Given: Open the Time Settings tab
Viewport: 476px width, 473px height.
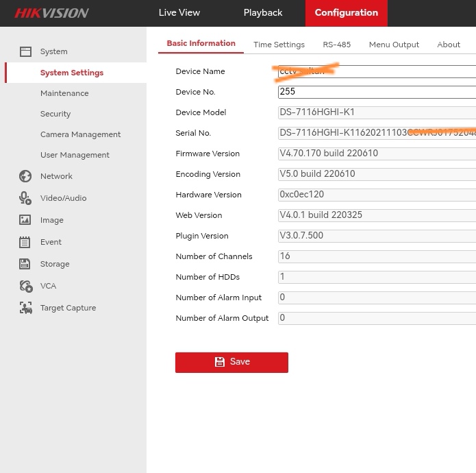Looking at the screenshot, I should click(279, 45).
